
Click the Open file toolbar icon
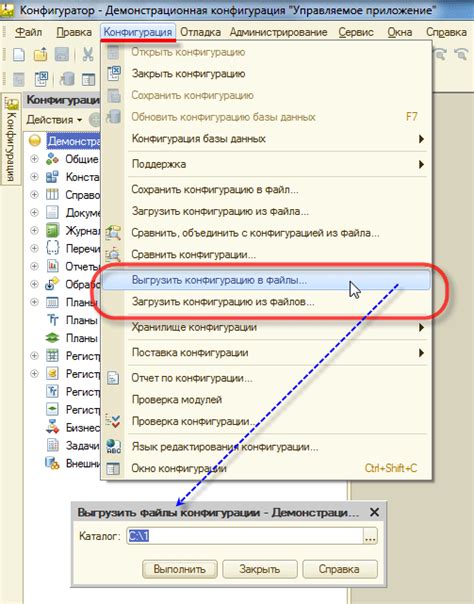(x=40, y=55)
